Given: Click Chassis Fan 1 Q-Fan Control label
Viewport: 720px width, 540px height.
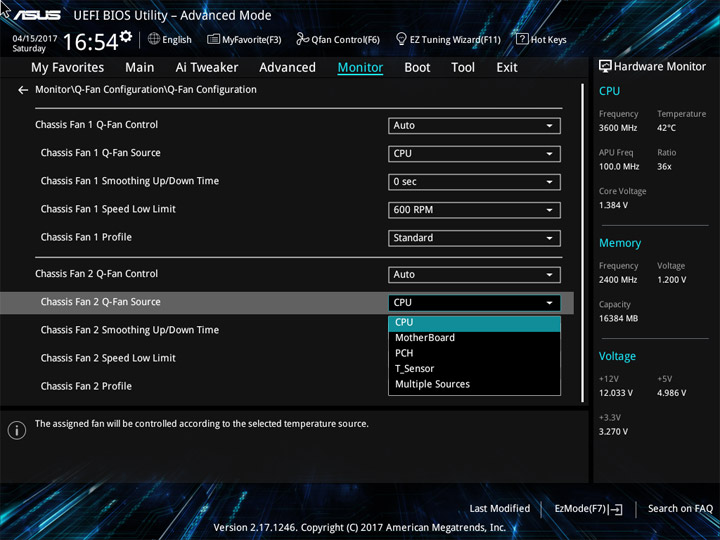Looking at the screenshot, I should (x=96, y=125).
